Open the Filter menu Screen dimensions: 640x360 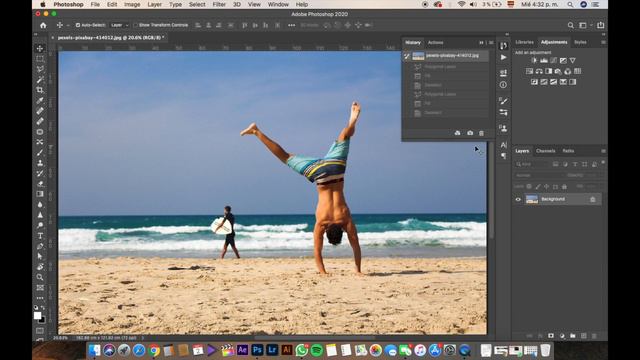pyautogui.click(x=219, y=4)
